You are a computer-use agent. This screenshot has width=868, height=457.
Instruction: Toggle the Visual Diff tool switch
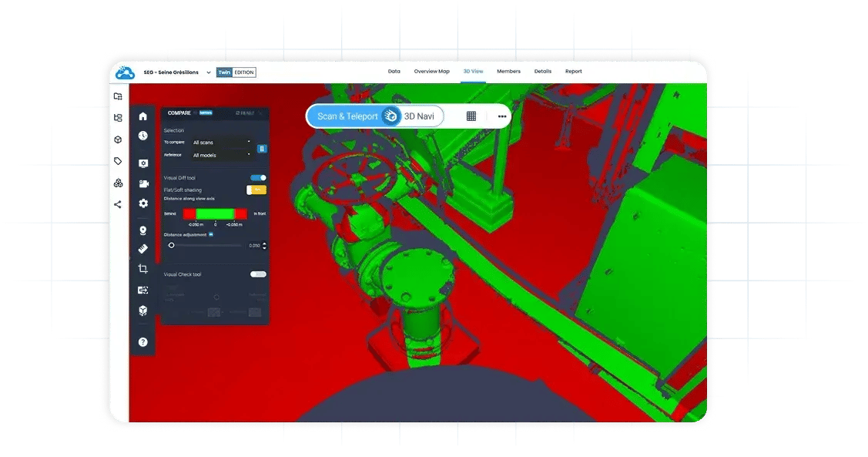258,178
